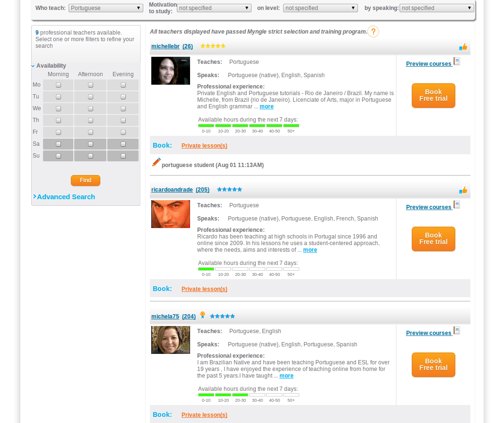Open michellebr's (26) reviews link
Image resolution: width=504 pixels, height=423 pixels.
click(188, 46)
